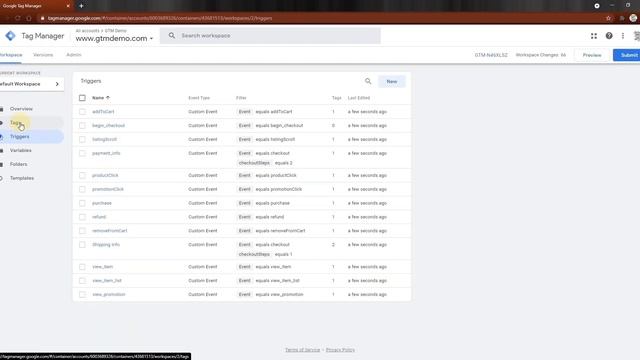Open the www.gtmdemo.com container dropdown
The width and height of the screenshot is (640, 360).
[114, 38]
